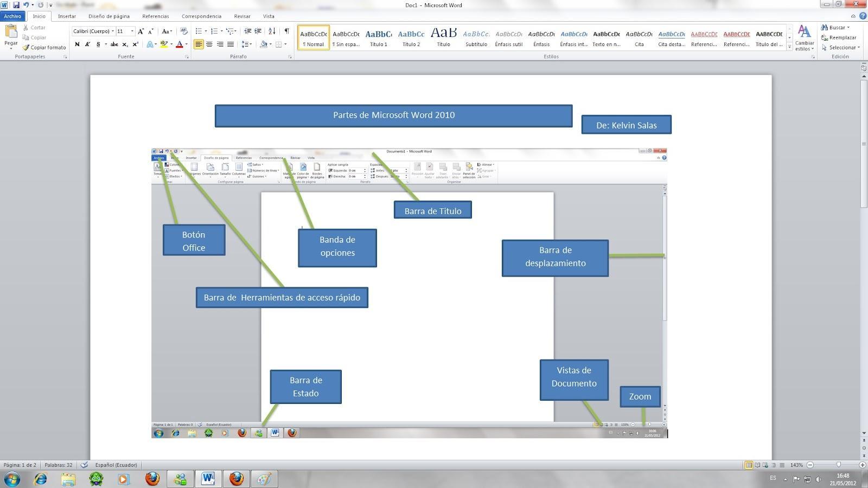Viewport: 868px width, 488px height.
Task: Increase font size with grow font icon
Action: point(141,31)
